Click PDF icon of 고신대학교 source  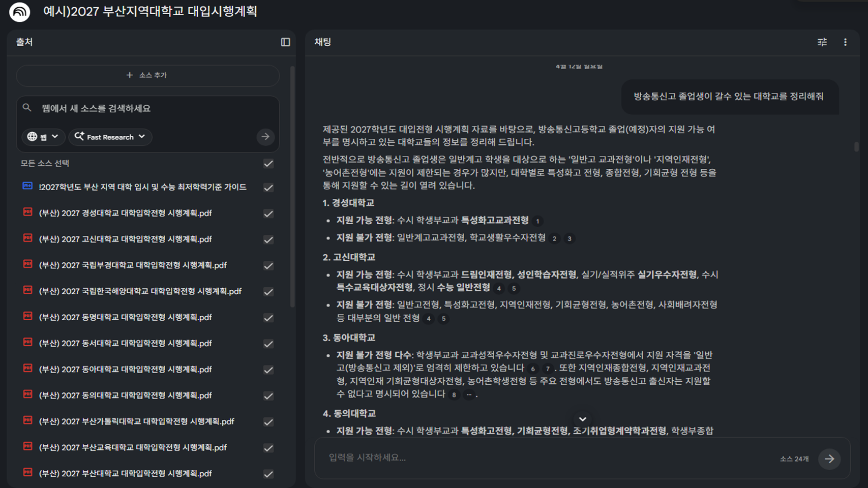tap(28, 238)
